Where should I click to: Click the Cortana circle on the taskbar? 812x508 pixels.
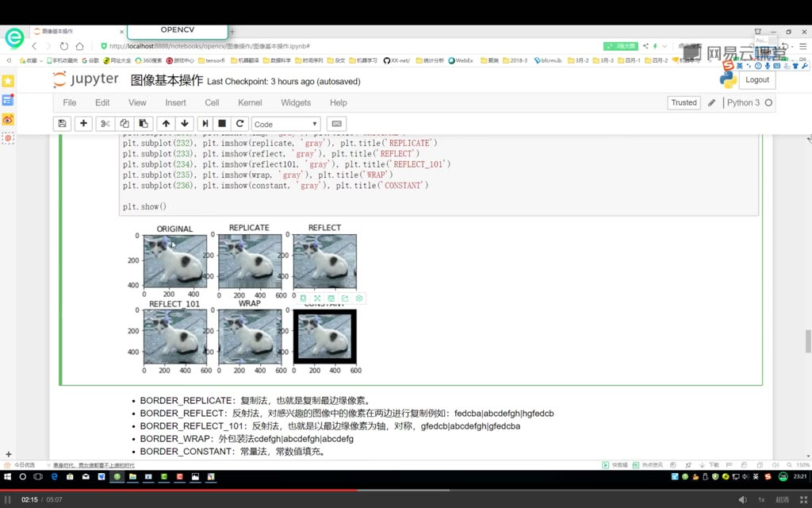[x=23, y=476]
